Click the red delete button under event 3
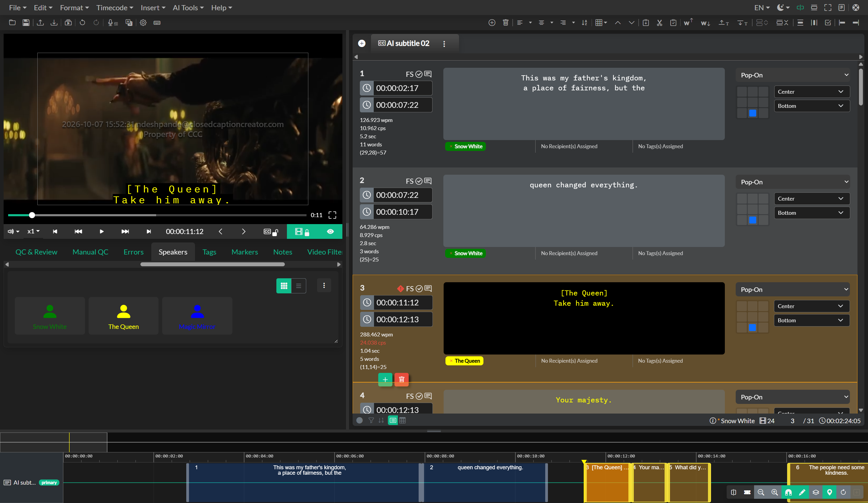The image size is (868, 503). coord(402,380)
